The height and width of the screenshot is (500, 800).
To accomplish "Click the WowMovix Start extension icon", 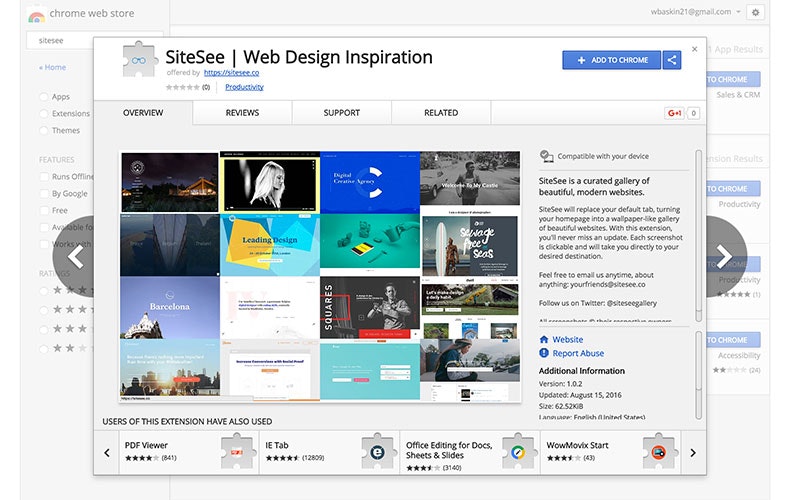I will click(x=659, y=452).
